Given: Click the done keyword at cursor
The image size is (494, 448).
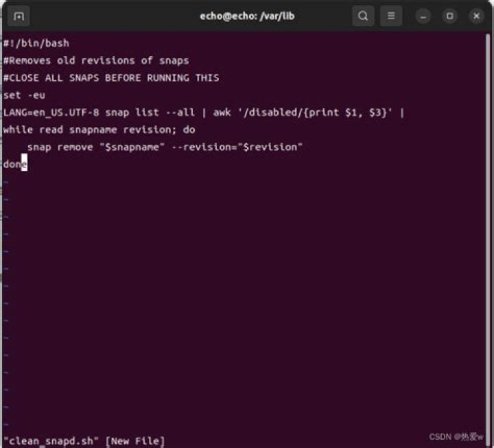Looking at the screenshot, I should pyautogui.click(x=15, y=164).
